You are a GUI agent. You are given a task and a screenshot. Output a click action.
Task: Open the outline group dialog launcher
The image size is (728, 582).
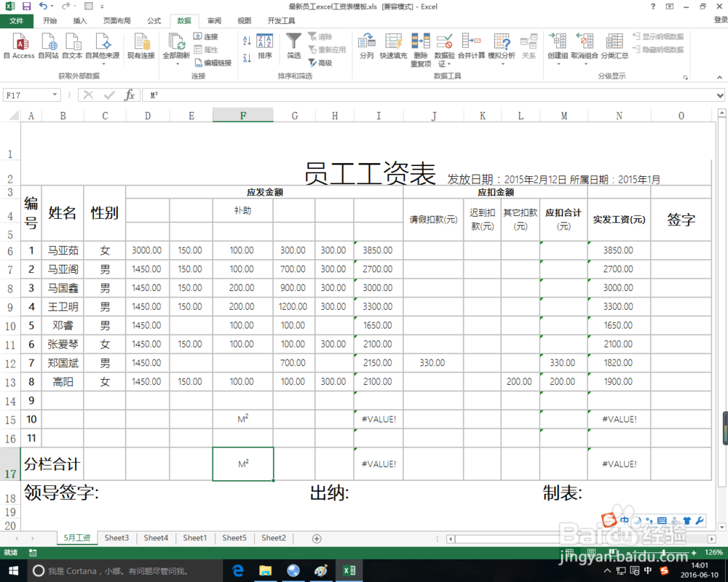[x=685, y=78]
